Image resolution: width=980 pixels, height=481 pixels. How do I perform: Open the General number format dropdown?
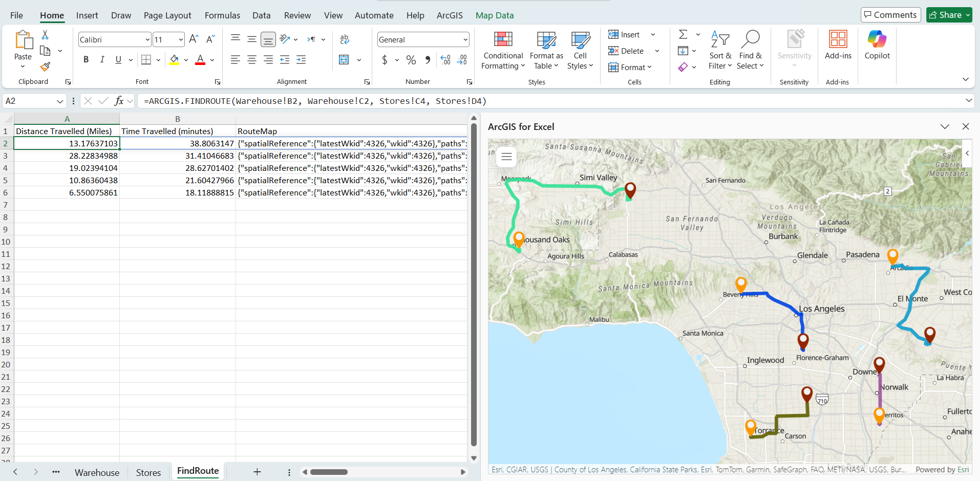[465, 40]
